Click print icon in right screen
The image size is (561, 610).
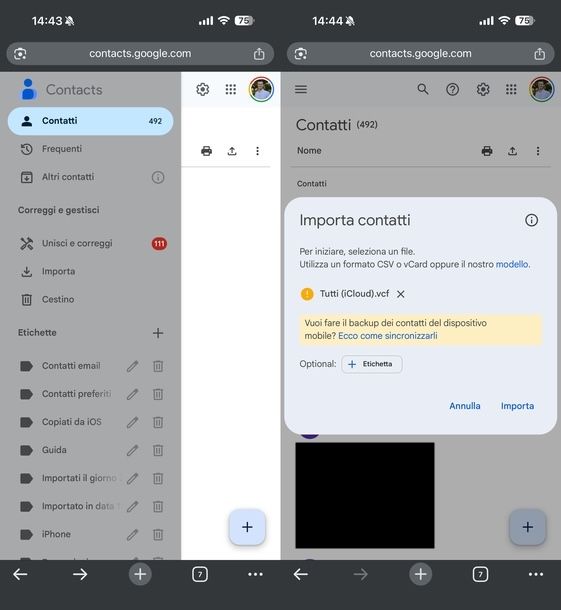pyautogui.click(x=487, y=151)
